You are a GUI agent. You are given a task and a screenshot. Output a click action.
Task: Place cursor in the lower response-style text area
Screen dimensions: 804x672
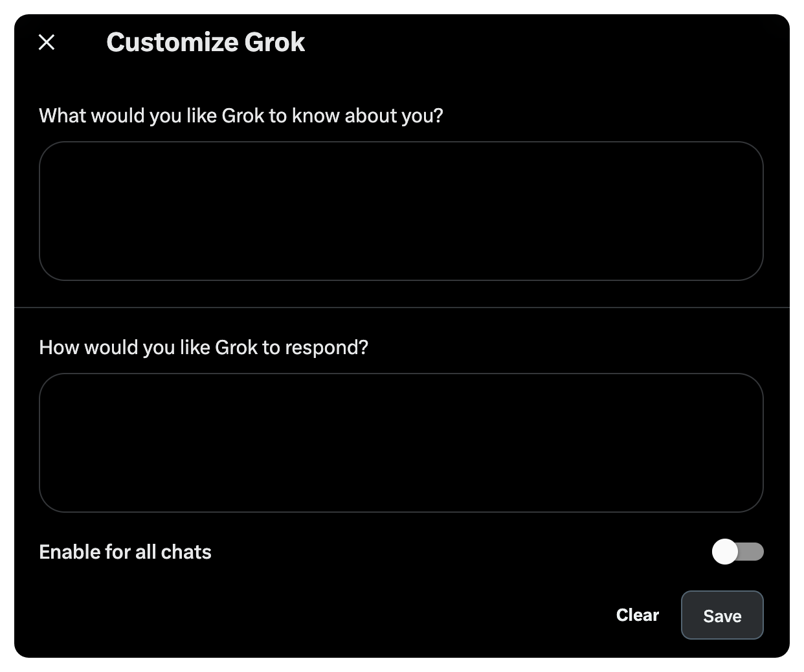coord(401,443)
